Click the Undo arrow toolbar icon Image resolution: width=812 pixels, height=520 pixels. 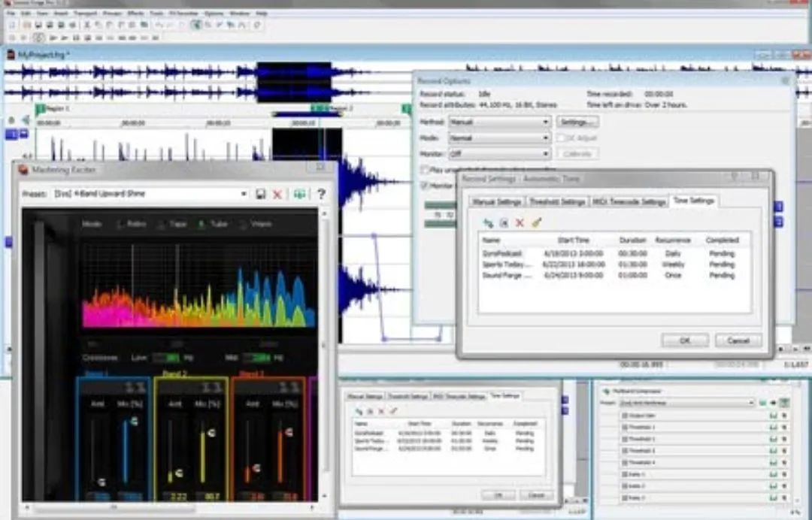coord(159,24)
